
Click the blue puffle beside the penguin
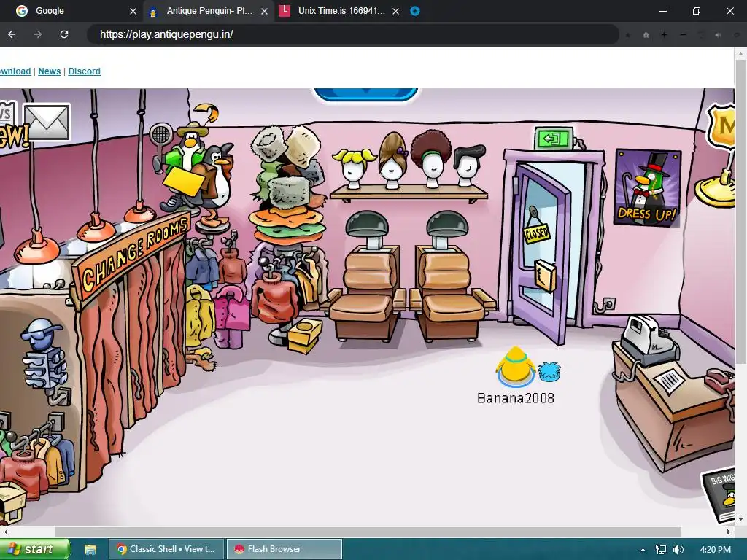tap(549, 372)
